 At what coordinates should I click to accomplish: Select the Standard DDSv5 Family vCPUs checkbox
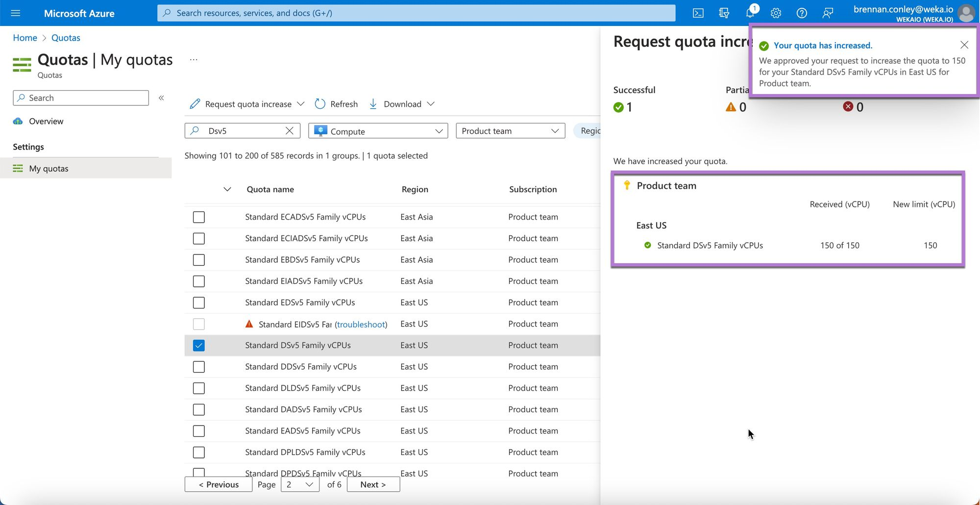[198, 367]
